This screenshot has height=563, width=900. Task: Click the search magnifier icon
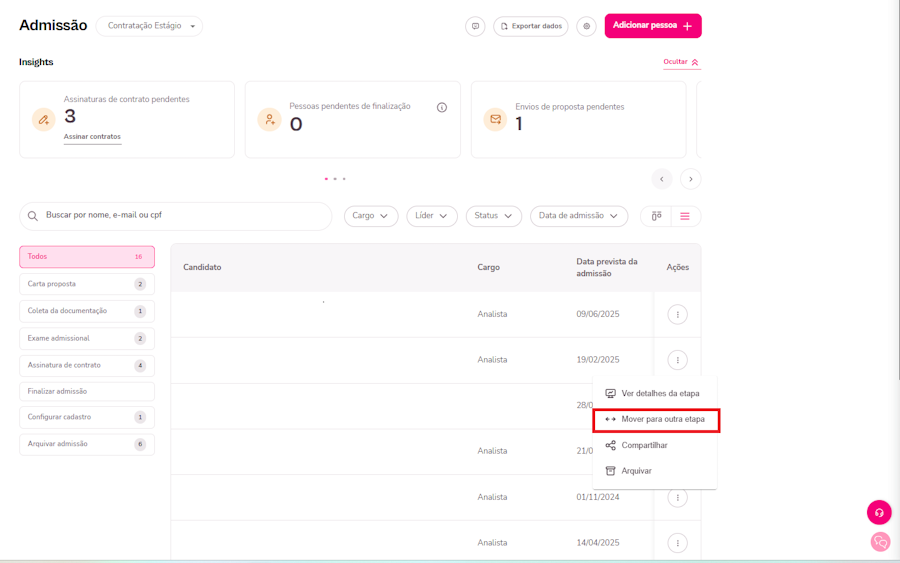click(x=33, y=216)
